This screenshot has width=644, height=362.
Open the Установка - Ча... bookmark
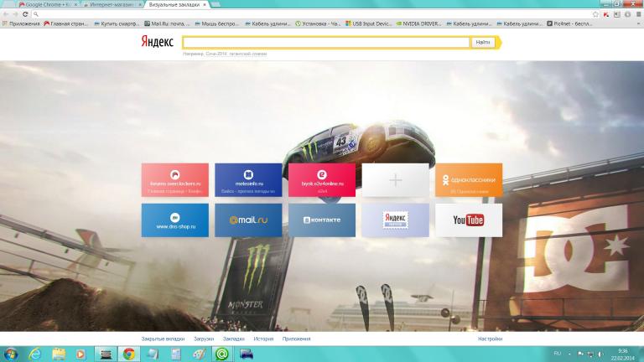point(318,23)
